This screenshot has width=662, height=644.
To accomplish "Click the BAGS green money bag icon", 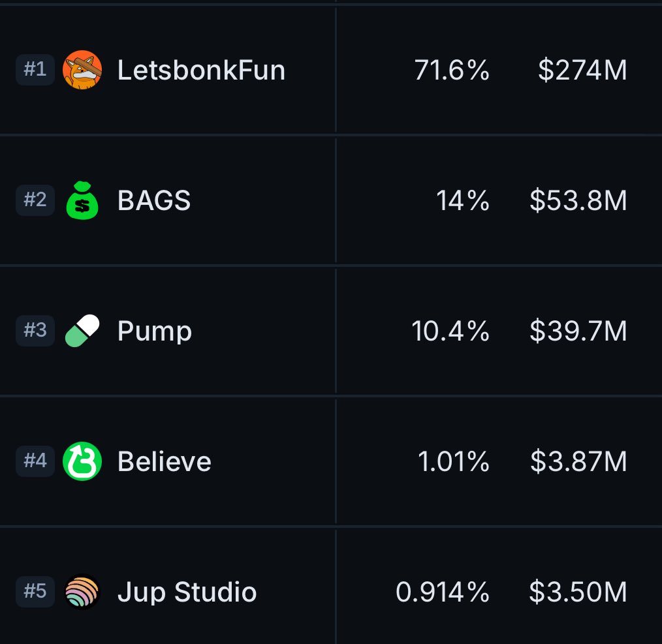I will 82,200.
